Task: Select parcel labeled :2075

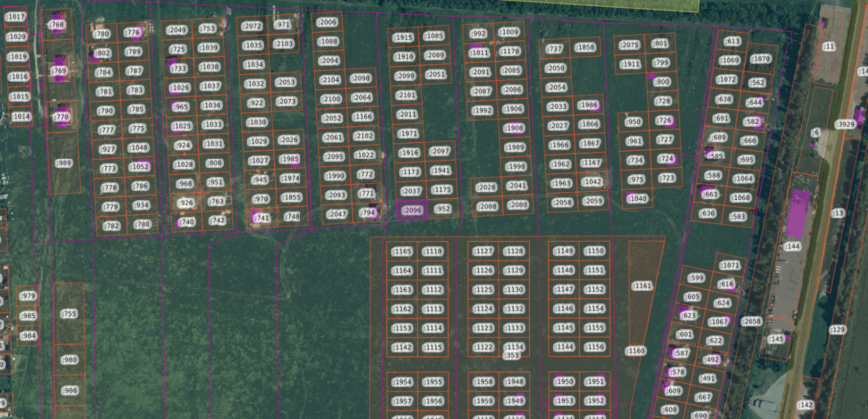Action: [629, 45]
